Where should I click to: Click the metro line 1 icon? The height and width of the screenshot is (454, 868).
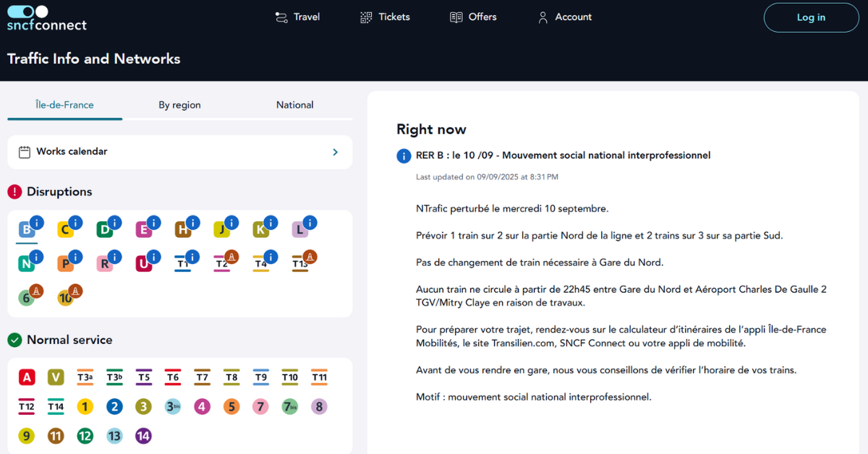coord(85,407)
